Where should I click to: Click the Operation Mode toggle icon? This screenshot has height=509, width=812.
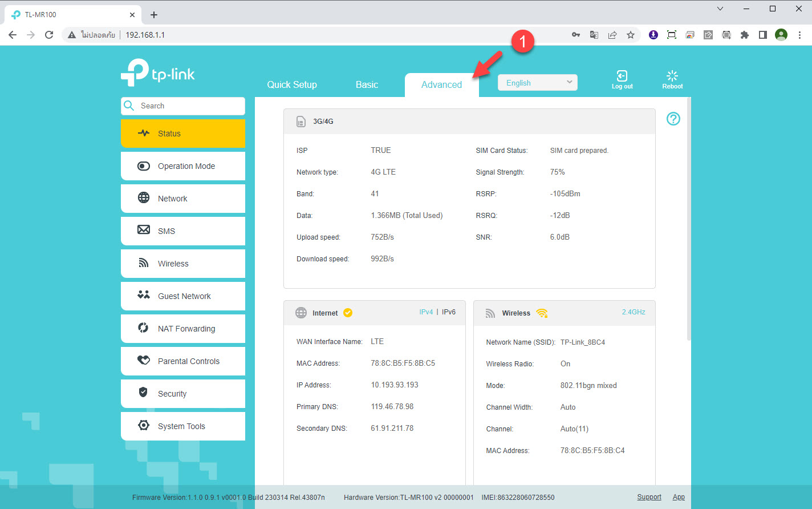tap(144, 166)
